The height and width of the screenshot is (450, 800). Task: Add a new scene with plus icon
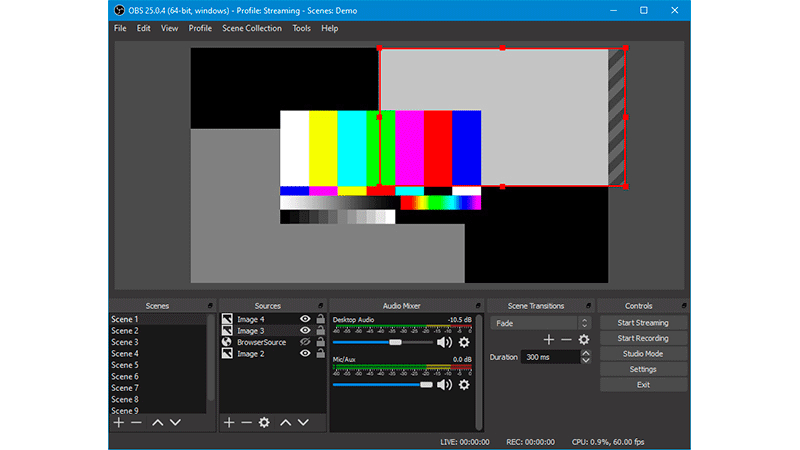(119, 423)
